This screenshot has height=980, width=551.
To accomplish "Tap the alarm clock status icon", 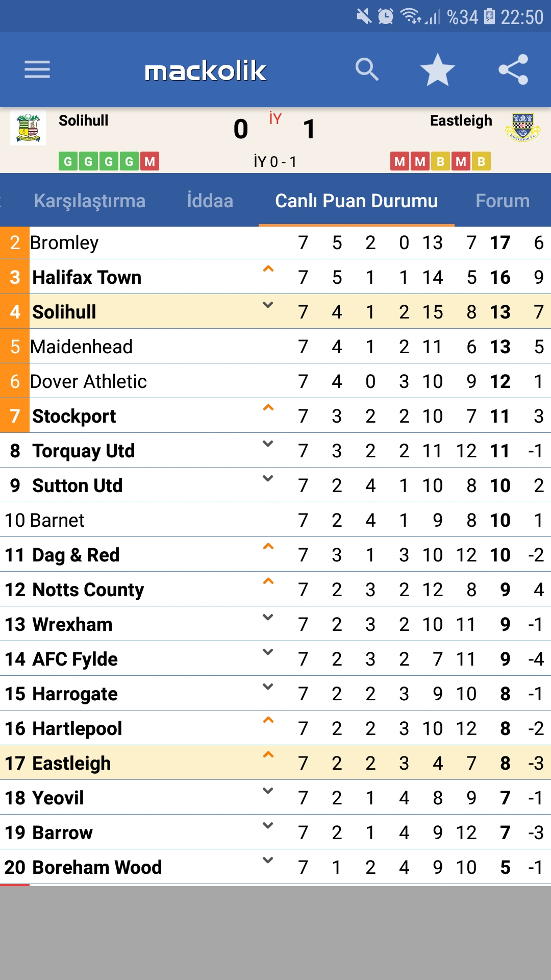I will click(386, 17).
